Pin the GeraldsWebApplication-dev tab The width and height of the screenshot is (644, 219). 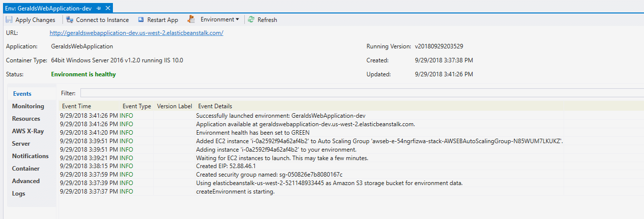pos(98,8)
